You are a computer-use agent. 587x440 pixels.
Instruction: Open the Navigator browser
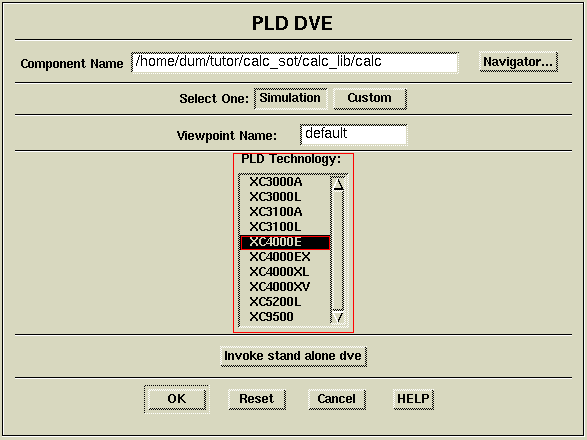518,62
